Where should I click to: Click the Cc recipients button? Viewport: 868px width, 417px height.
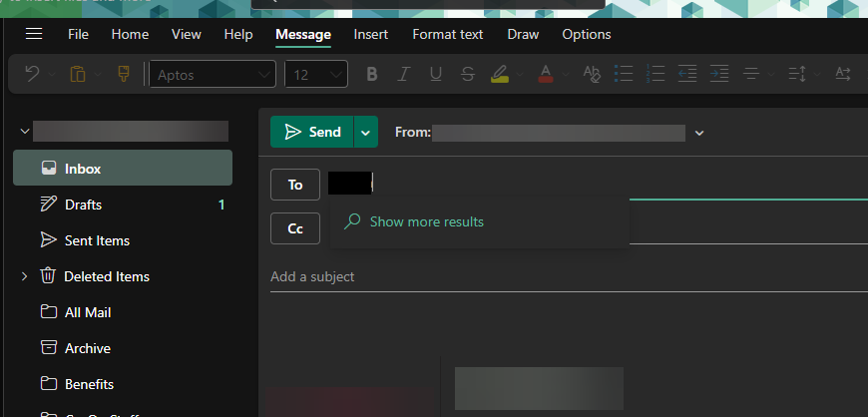pos(295,228)
